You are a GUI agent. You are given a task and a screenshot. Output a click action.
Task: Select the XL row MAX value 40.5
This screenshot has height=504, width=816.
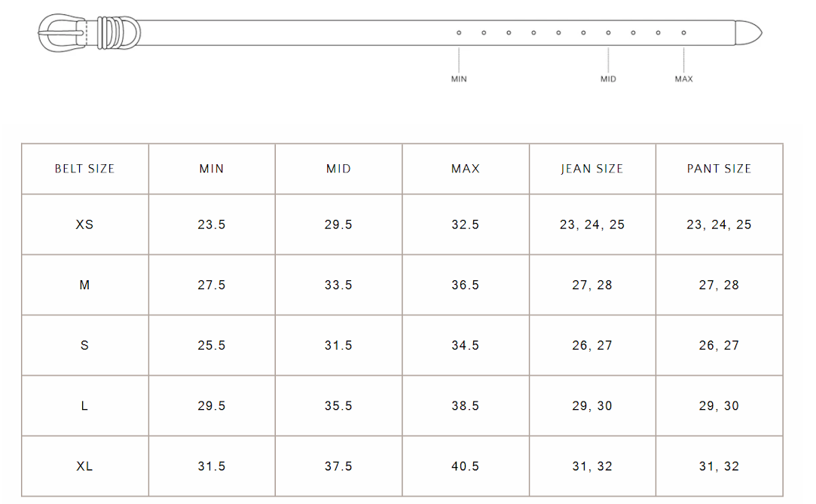466,466
